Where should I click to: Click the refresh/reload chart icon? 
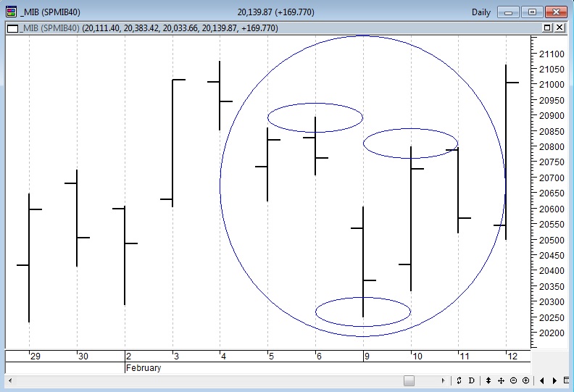[459, 380]
